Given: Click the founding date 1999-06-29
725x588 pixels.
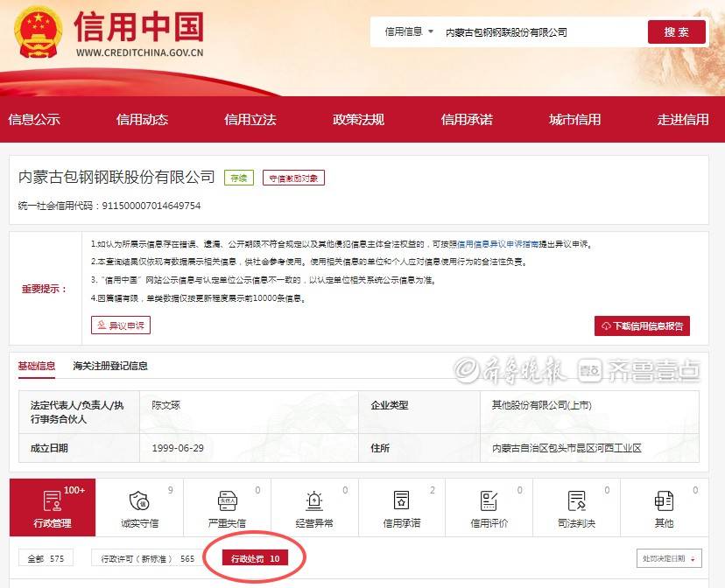Looking at the screenshot, I should tap(178, 448).
